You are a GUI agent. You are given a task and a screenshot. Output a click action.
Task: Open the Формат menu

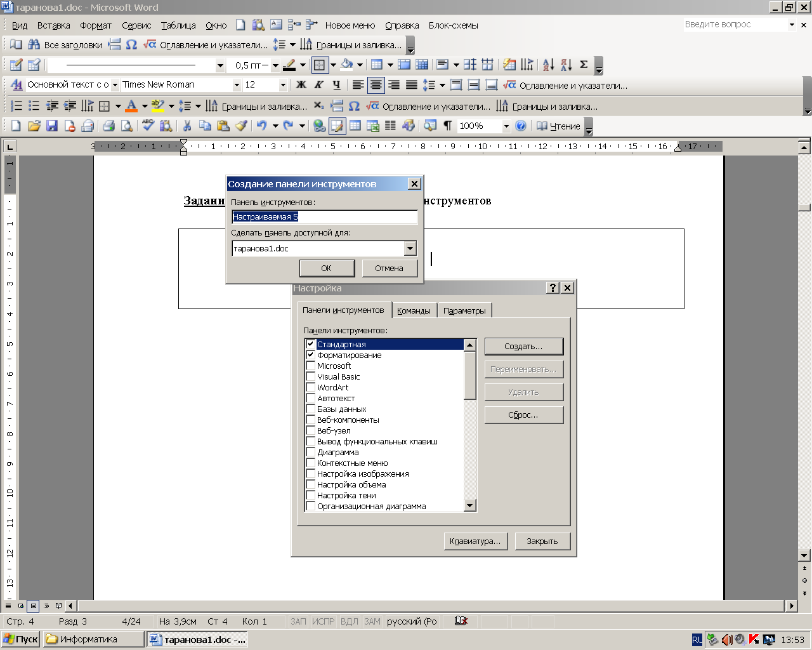click(x=96, y=25)
